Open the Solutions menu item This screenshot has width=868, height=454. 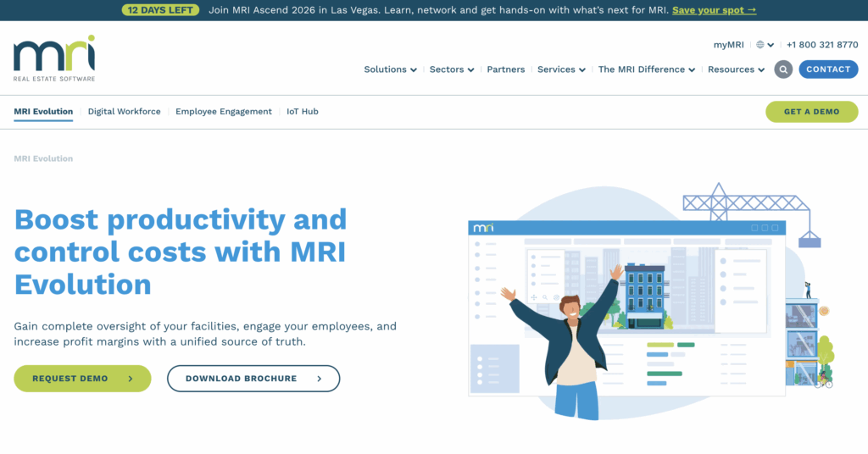click(x=386, y=69)
